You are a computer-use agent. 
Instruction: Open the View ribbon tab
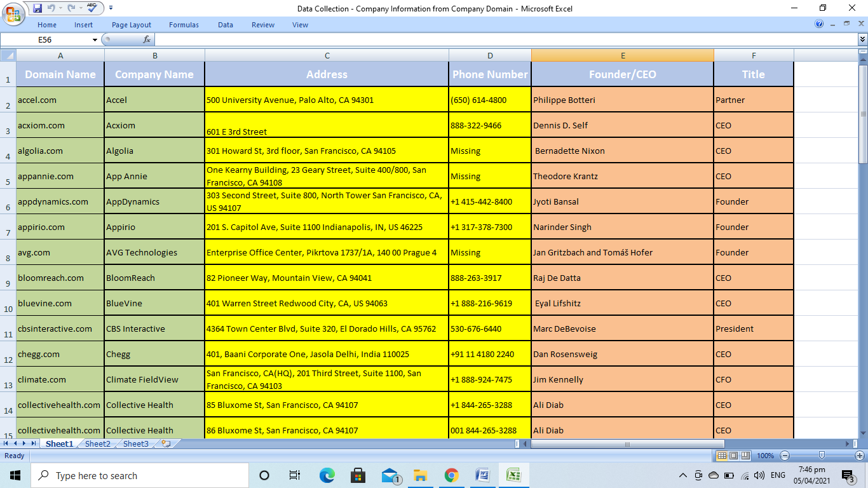pyautogui.click(x=301, y=25)
